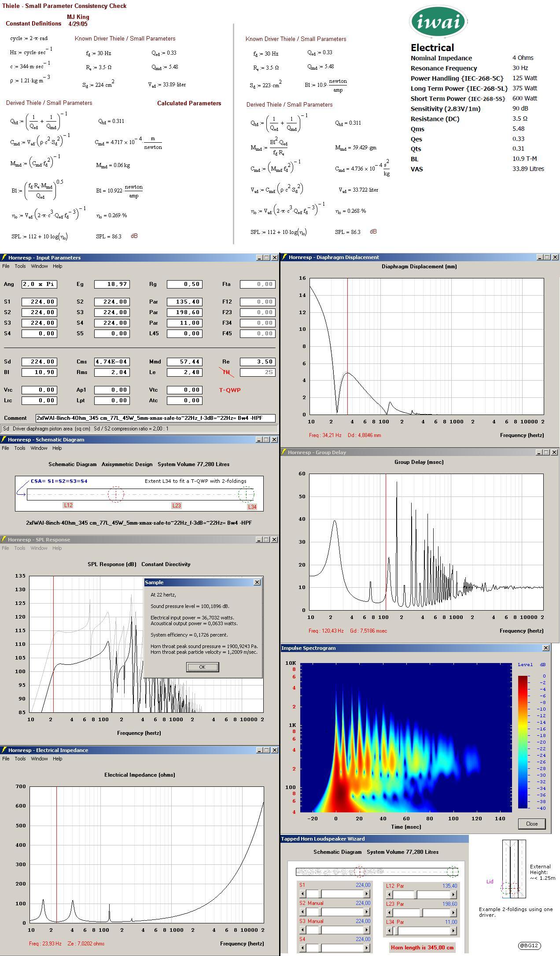Image resolution: width=560 pixels, height=956 pixels.
Task: Click the lightning icon in Diaphragm Displacement title bar
Action: [284, 257]
